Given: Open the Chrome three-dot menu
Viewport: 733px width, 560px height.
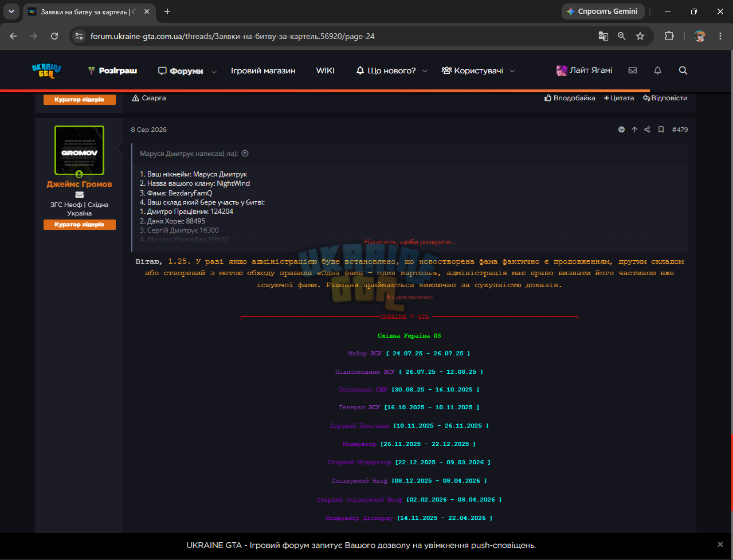Looking at the screenshot, I should (x=720, y=36).
